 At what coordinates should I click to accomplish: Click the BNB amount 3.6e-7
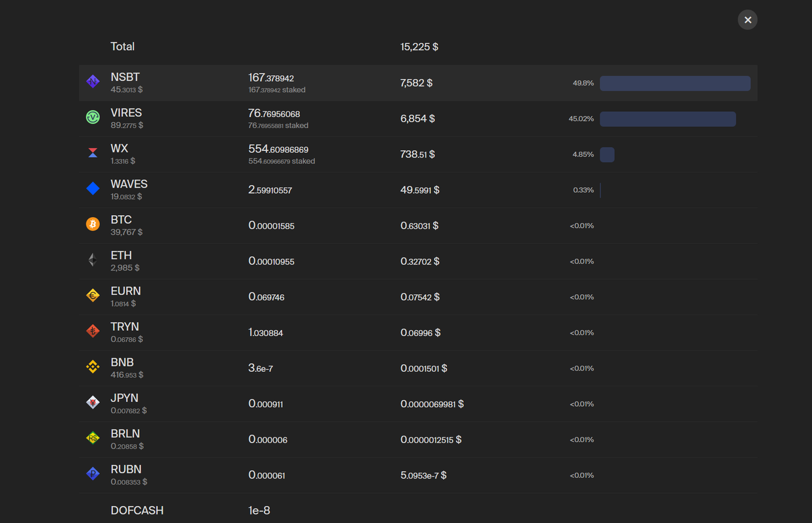click(261, 368)
